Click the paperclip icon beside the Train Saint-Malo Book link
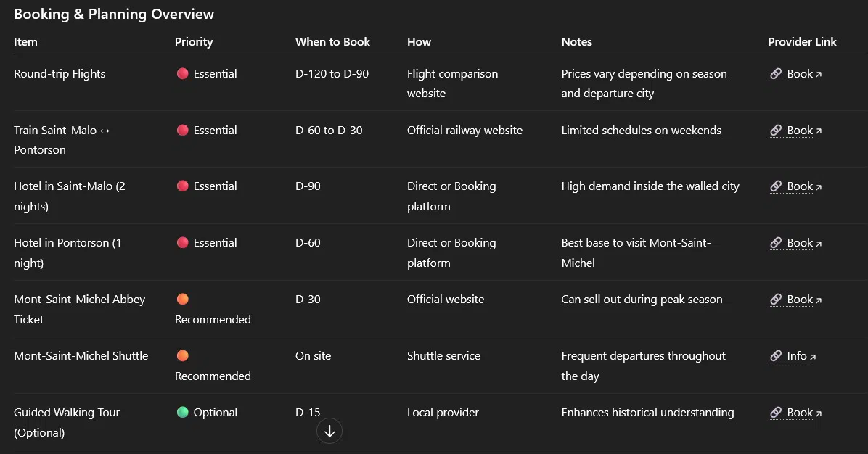The image size is (868, 454). pyautogui.click(x=776, y=130)
